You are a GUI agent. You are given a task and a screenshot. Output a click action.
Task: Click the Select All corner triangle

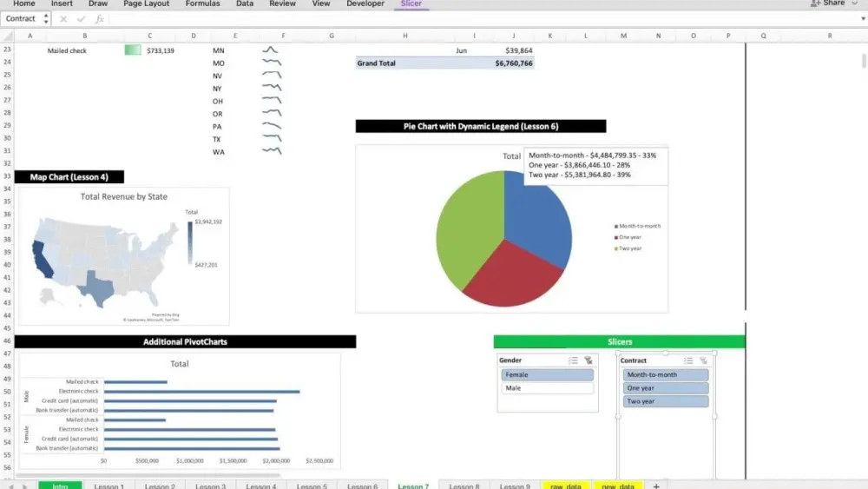coord(8,36)
